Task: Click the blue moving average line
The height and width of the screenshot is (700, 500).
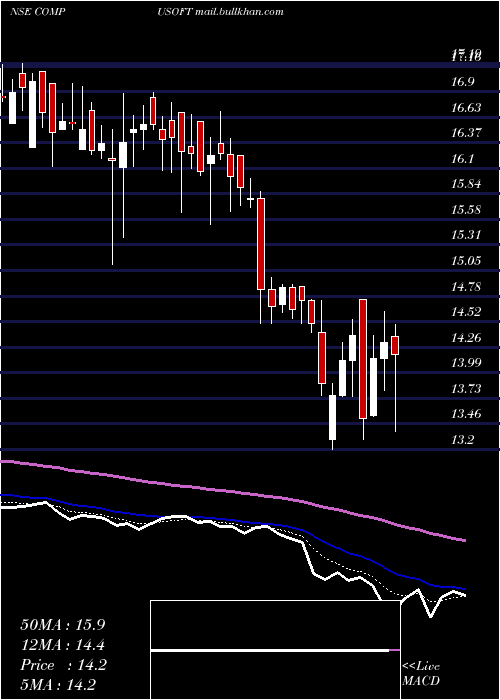Action: pyautogui.click(x=232, y=520)
